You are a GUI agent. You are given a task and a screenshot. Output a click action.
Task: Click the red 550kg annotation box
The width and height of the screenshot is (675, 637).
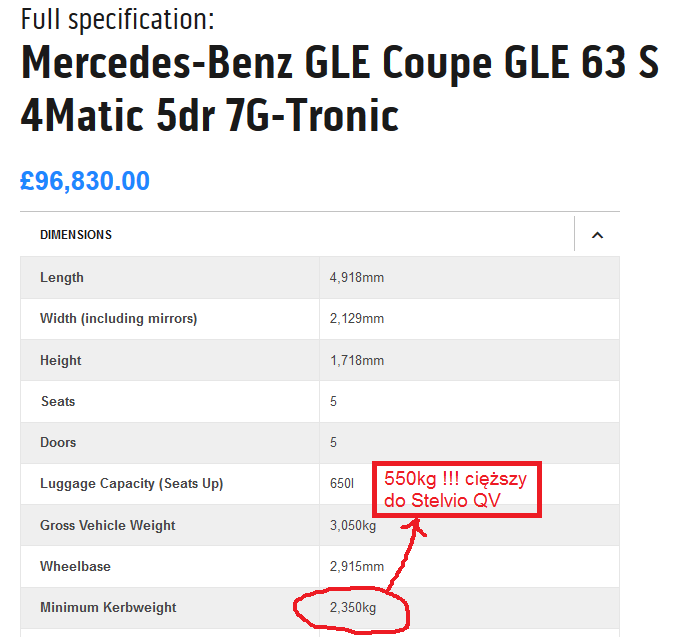pyautogui.click(x=457, y=490)
